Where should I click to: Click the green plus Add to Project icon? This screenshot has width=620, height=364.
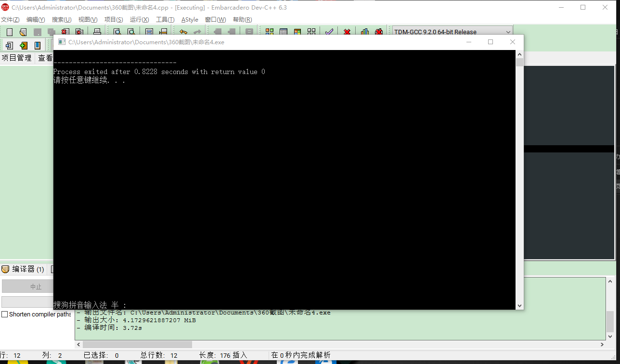click(23, 46)
